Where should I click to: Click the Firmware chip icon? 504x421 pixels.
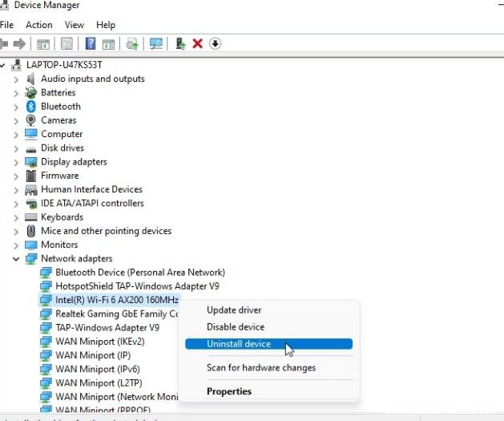[31, 176]
